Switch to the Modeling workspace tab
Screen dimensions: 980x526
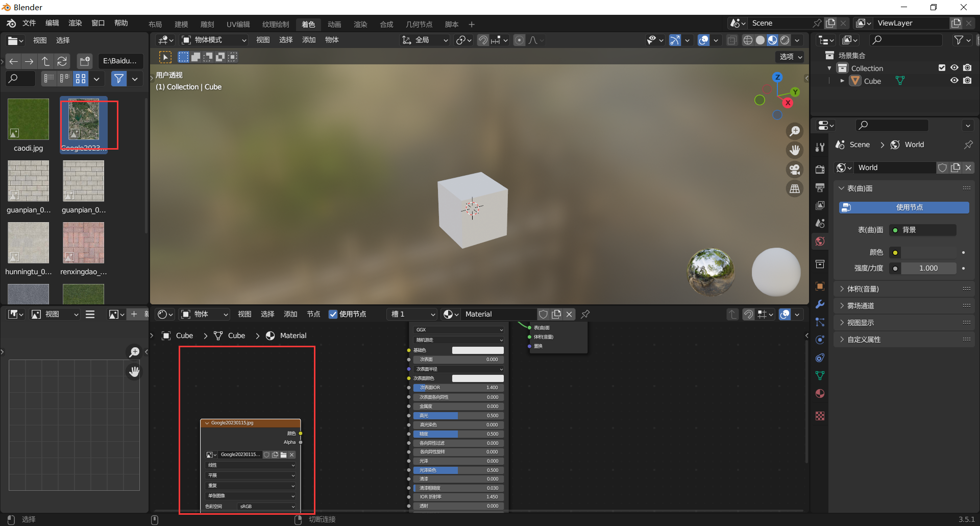181,25
